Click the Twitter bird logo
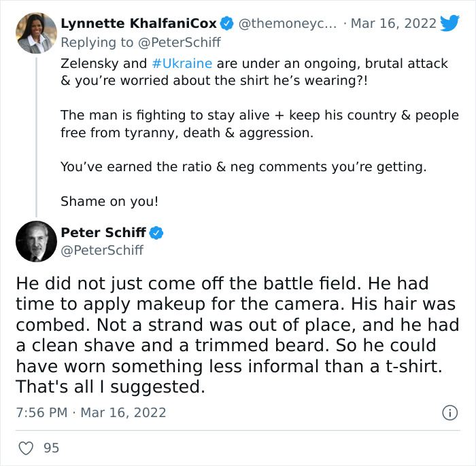Image resolution: width=476 pixels, height=466 pixels. tap(449, 23)
